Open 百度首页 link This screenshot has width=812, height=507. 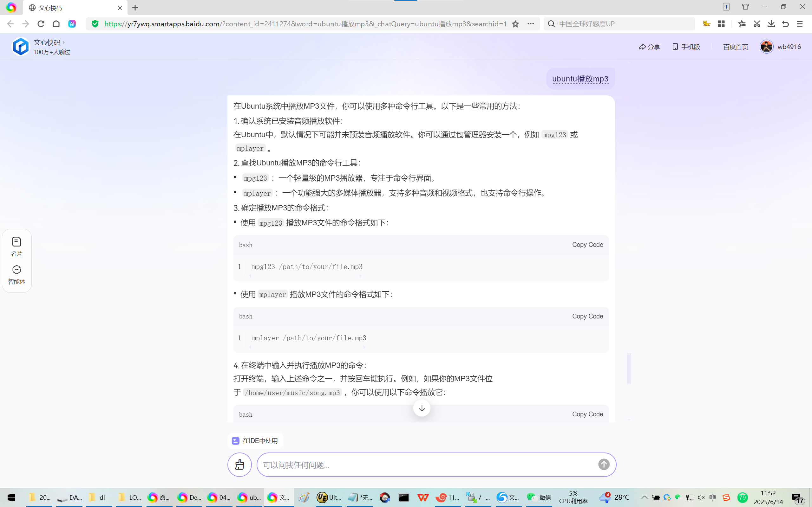736,47
